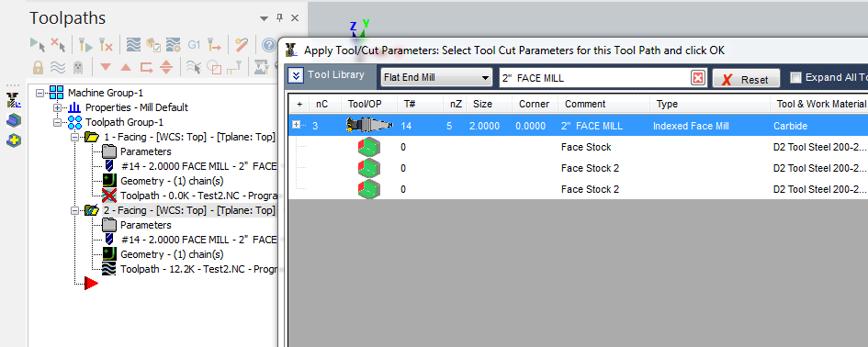Sort by the Comment column header
Image resolution: width=868 pixels, height=347 pixels.
(604, 104)
